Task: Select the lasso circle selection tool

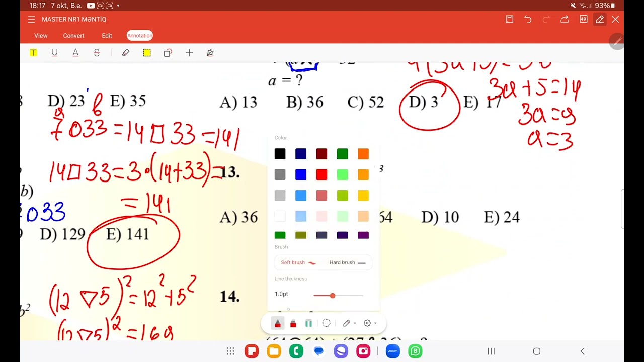Action: (x=326, y=323)
